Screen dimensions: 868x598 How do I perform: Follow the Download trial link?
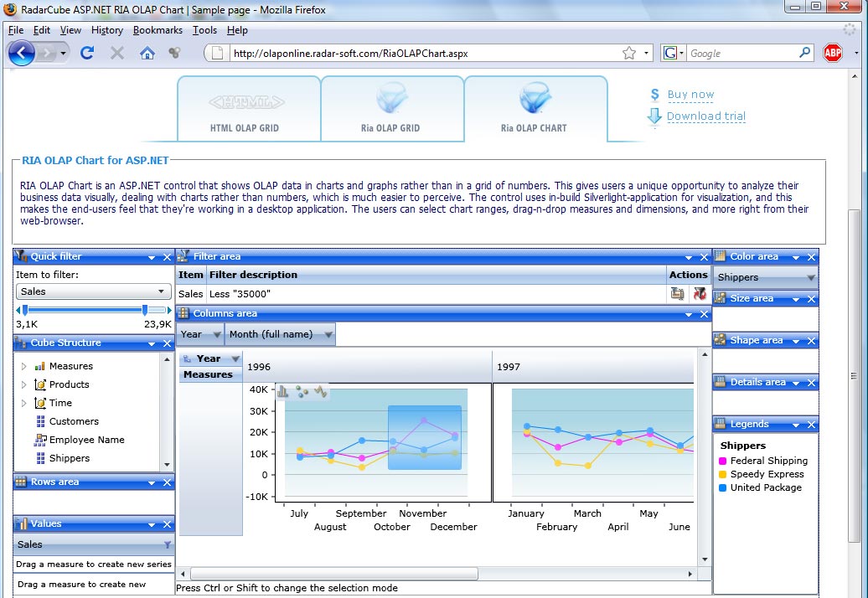[705, 116]
